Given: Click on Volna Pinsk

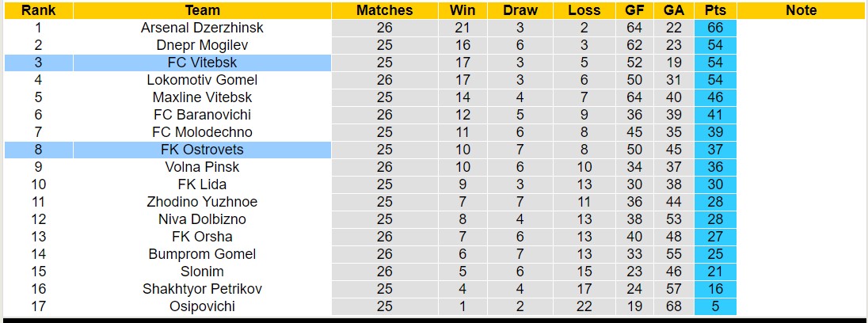Looking at the screenshot, I should (x=202, y=167).
